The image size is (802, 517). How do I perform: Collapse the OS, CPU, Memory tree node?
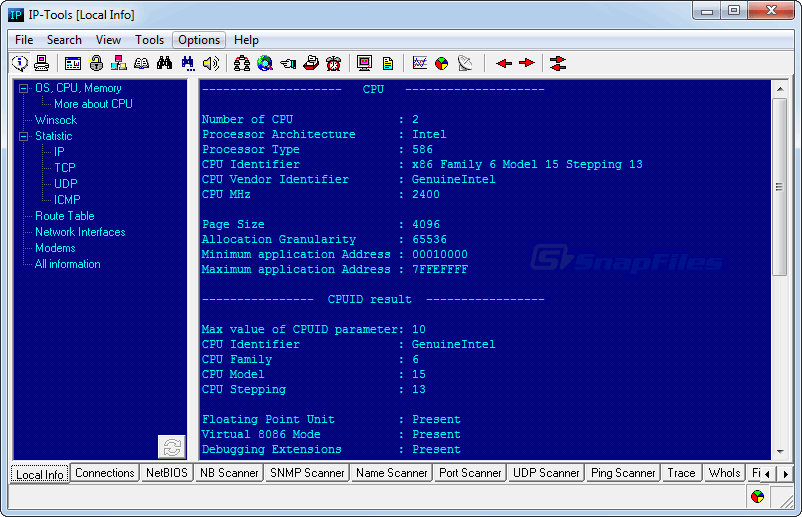[23, 88]
